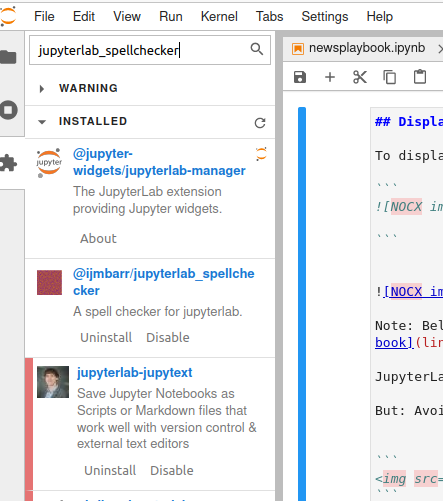
Task: Disable the jupyterlab_spellchecker extension
Action: [168, 338]
